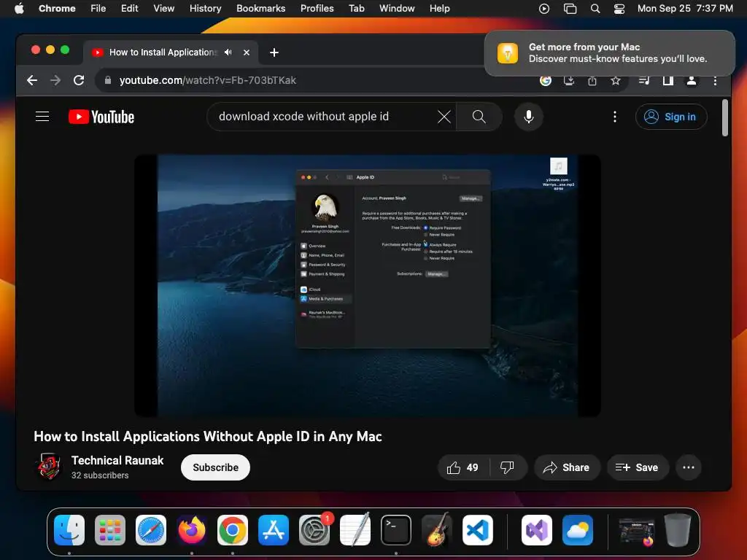Click the Google icon in address bar
The height and width of the screenshot is (560, 747).
tap(546, 81)
